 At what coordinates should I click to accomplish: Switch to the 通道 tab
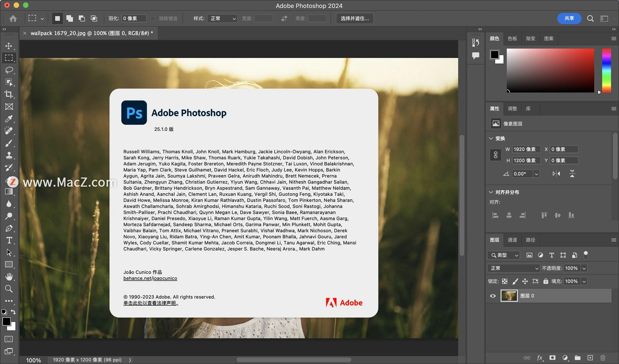point(512,240)
